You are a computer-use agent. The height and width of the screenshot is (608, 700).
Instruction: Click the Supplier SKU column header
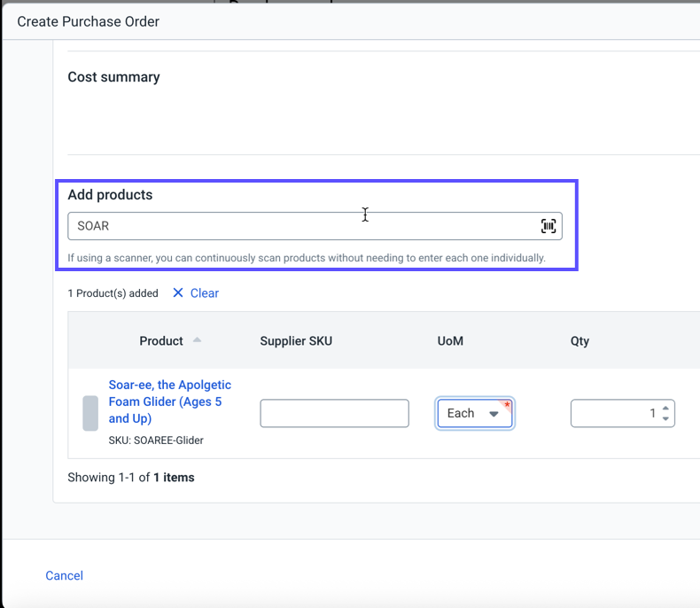coord(296,341)
